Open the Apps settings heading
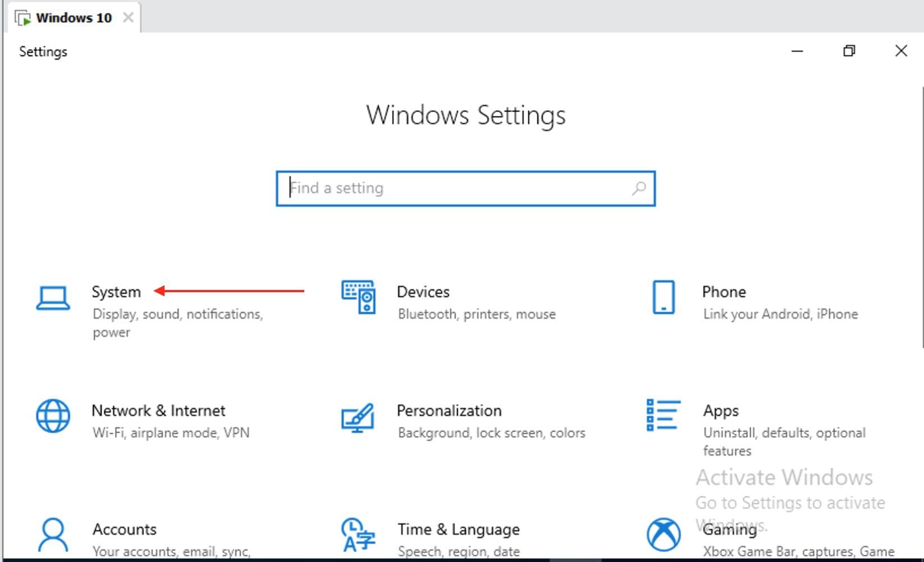 (721, 411)
